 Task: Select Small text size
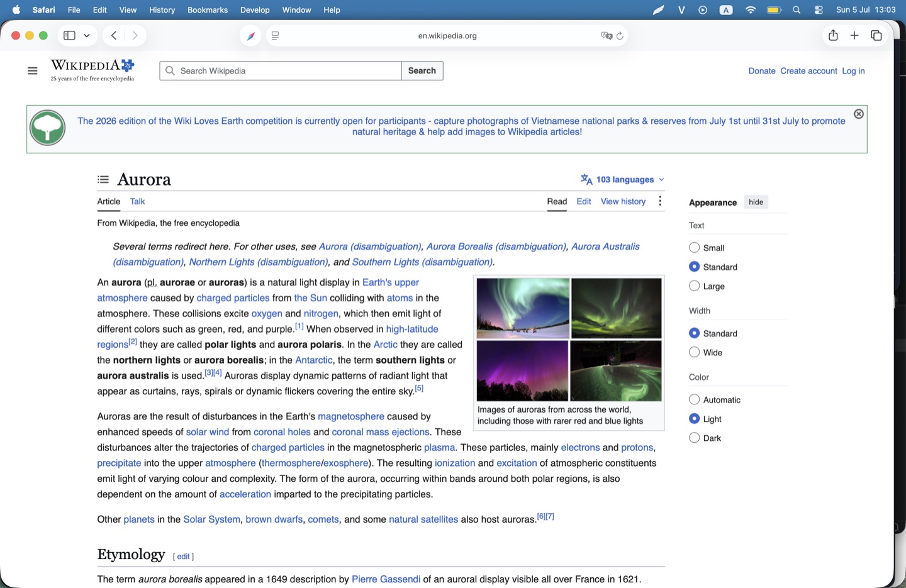click(694, 248)
